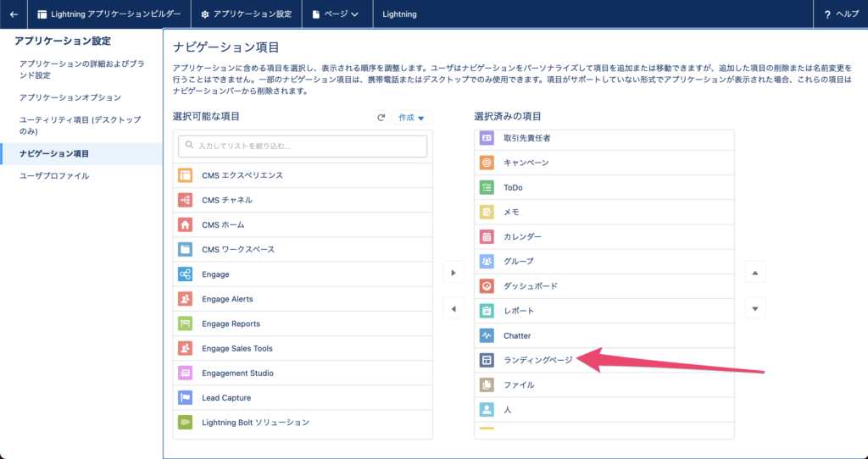
Task: Open ユーティリティ項目 (デスクトップのみ) settings
Action: click(81, 125)
